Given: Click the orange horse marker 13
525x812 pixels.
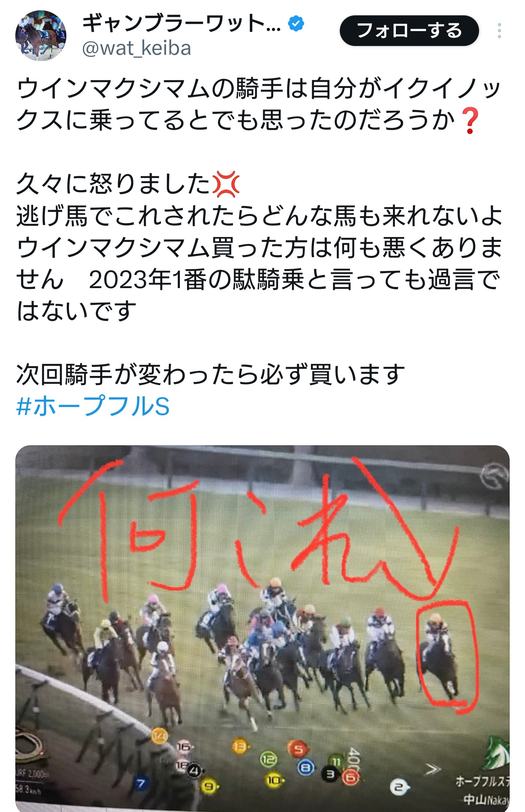Looking at the screenshot, I should [240, 746].
